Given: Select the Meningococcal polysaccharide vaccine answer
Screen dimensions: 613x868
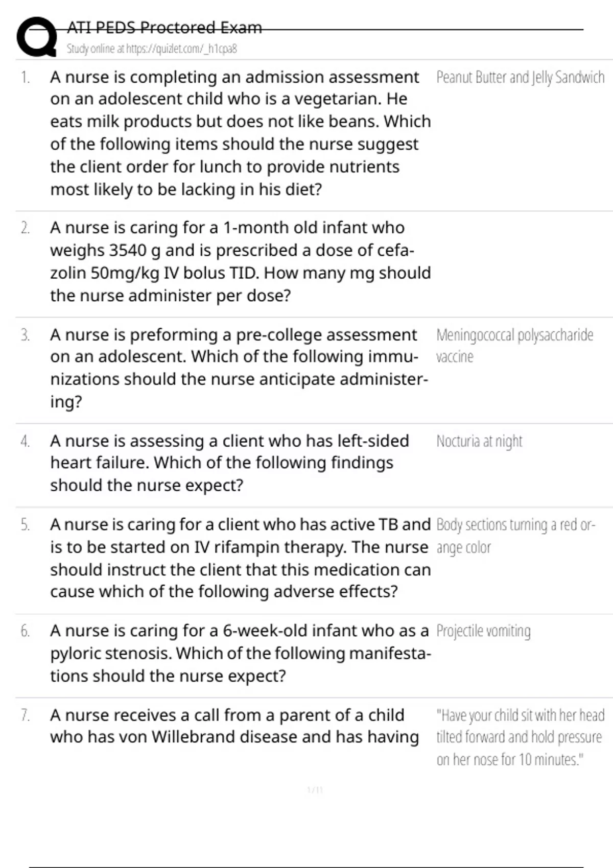Looking at the screenshot, I should tap(514, 346).
